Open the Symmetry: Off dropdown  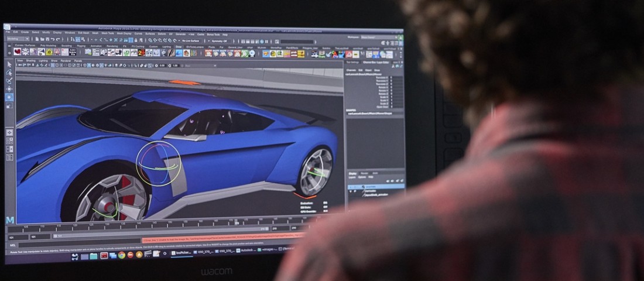tap(220, 41)
